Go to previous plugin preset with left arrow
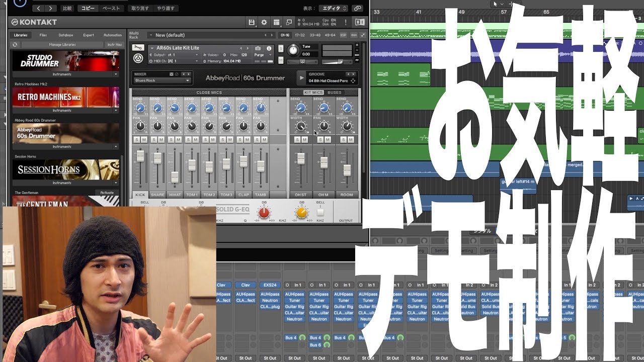 click(x=39, y=9)
